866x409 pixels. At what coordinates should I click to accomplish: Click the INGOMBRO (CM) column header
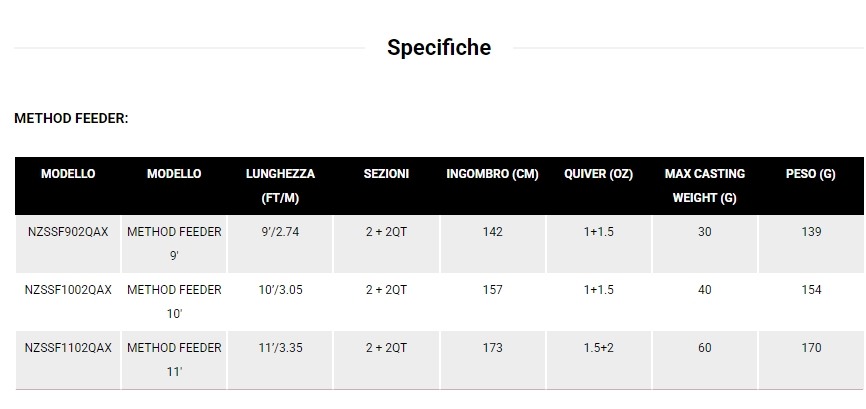pos(492,174)
